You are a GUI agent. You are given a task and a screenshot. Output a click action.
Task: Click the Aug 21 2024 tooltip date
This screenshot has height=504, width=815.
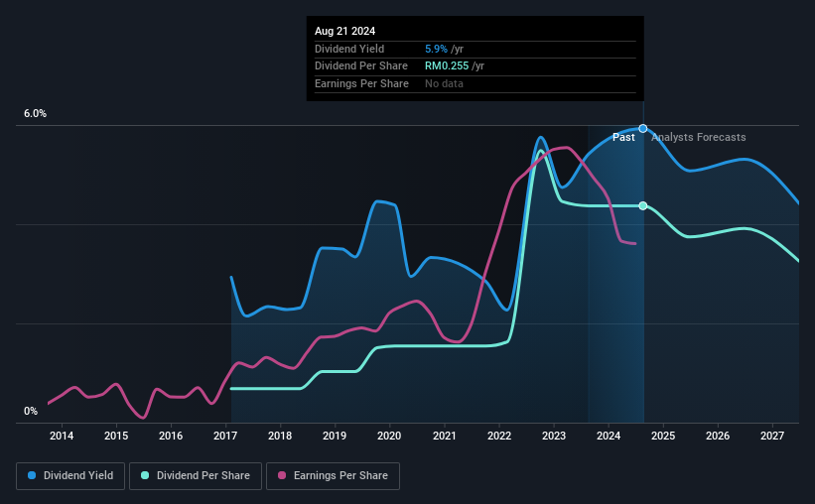[344, 31]
